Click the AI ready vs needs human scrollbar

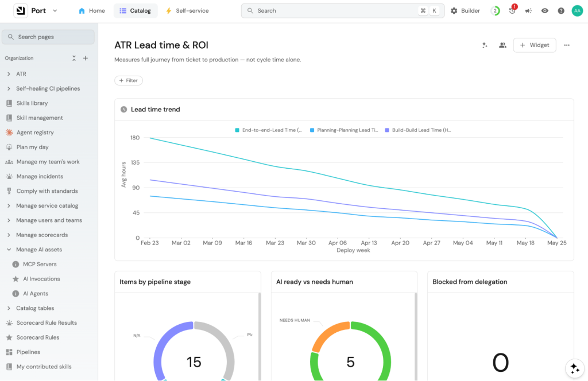pyautogui.click(x=416, y=336)
